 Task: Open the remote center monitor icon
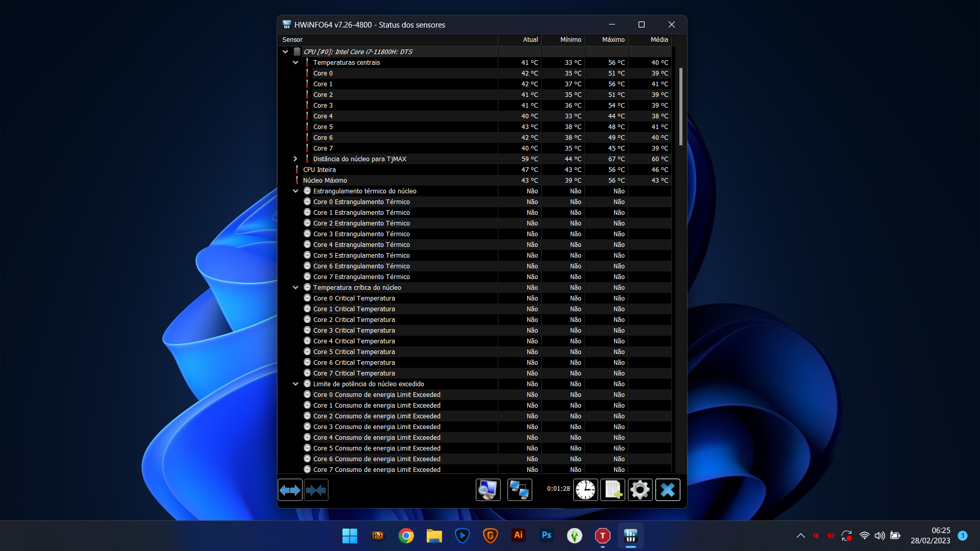[488, 490]
